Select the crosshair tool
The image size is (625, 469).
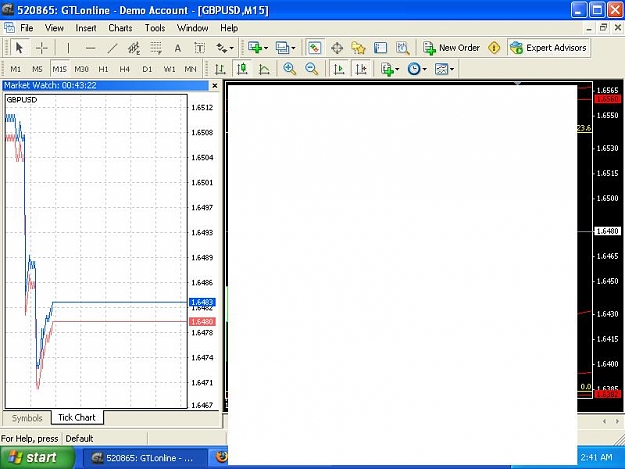[41, 48]
